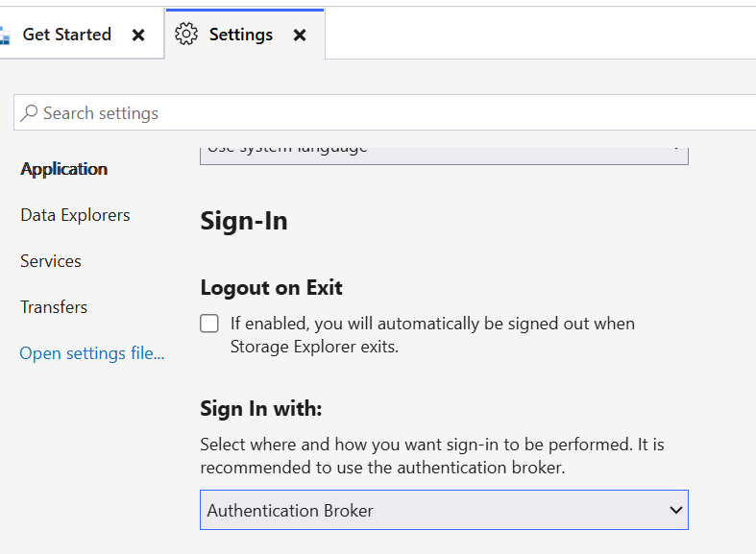Click the Sign In with: heading

click(x=261, y=409)
